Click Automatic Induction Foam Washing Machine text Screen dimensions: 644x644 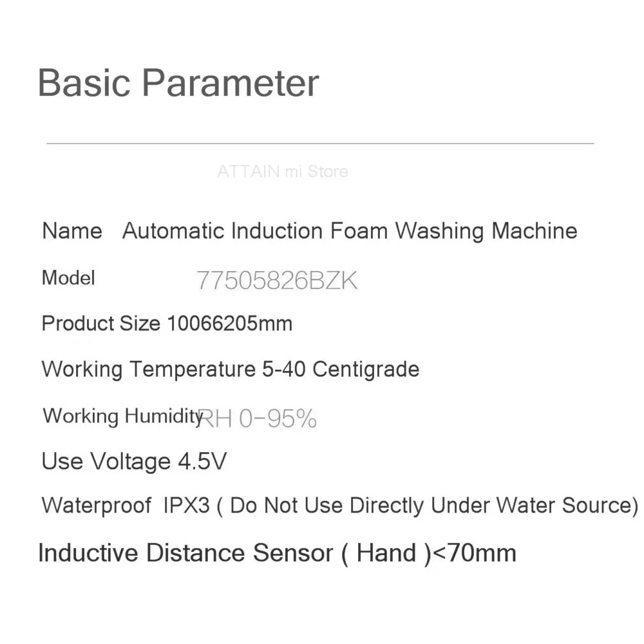tap(350, 231)
